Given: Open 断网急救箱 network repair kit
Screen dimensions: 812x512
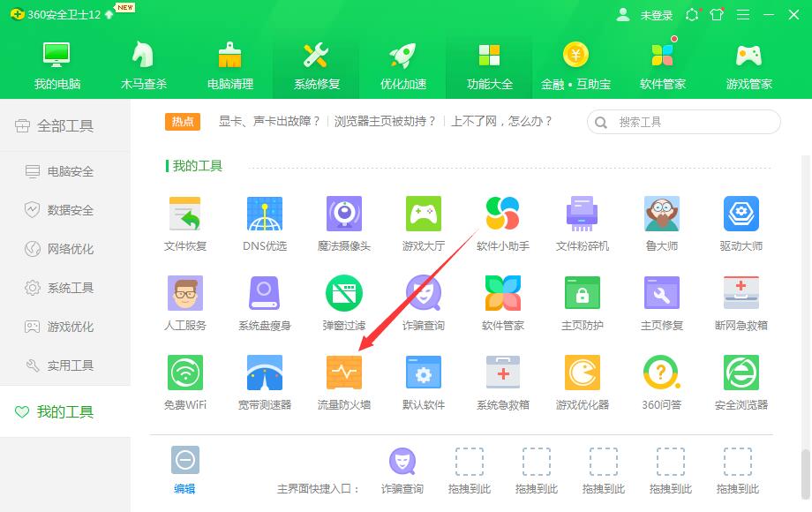Looking at the screenshot, I should (x=741, y=302).
